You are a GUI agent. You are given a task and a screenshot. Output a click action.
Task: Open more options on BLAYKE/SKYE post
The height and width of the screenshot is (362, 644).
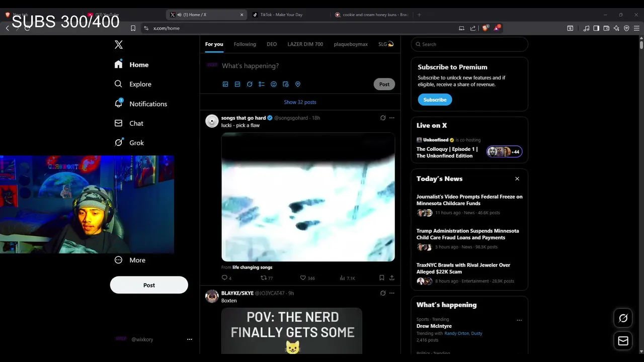pos(392,293)
